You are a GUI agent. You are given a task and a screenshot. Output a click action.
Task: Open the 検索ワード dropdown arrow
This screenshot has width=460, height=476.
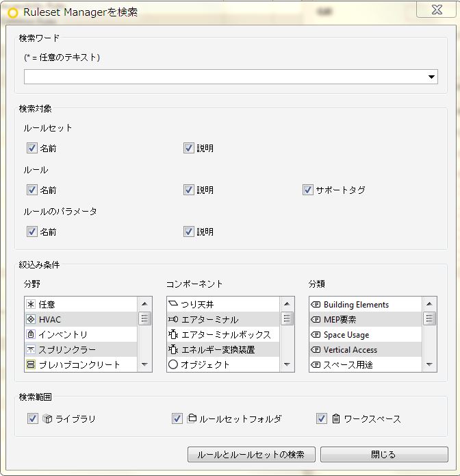[x=431, y=77]
